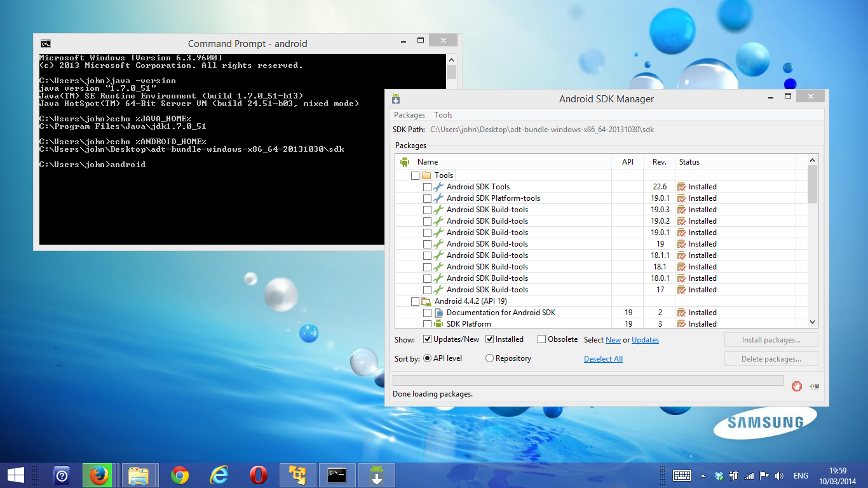Open the volume control in system tray
The height and width of the screenshot is (488, 868).
[x=780, y=475]
